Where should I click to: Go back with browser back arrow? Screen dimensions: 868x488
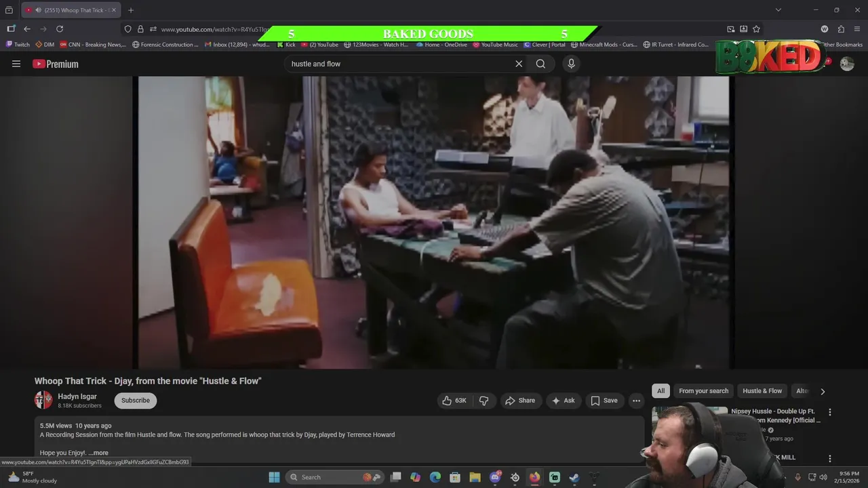point(27,29)
